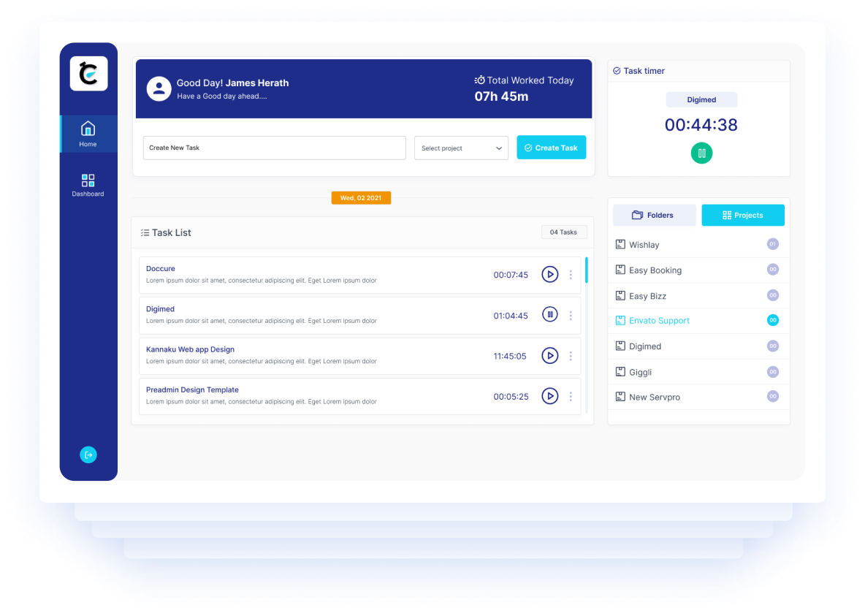This screenshot has height=616, width=865.
Task: Open the Home sidebar item
Action: (88, 134)
